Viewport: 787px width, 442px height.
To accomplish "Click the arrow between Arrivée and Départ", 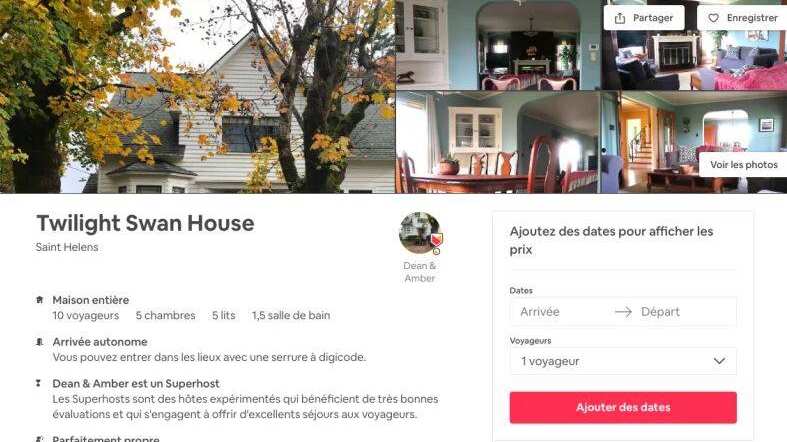I will (623, 312).
